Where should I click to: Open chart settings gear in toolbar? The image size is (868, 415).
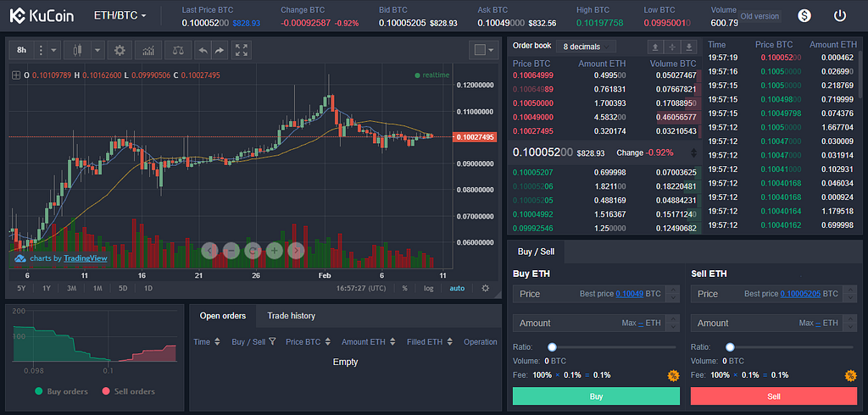[120, 50]
